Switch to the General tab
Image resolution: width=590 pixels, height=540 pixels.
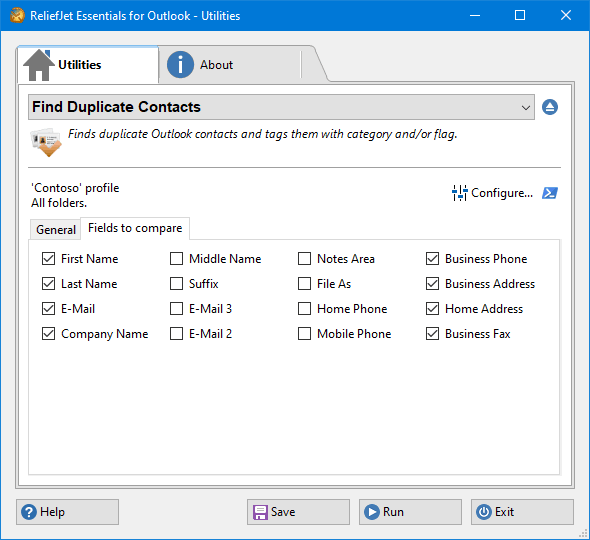coord(56,230)
